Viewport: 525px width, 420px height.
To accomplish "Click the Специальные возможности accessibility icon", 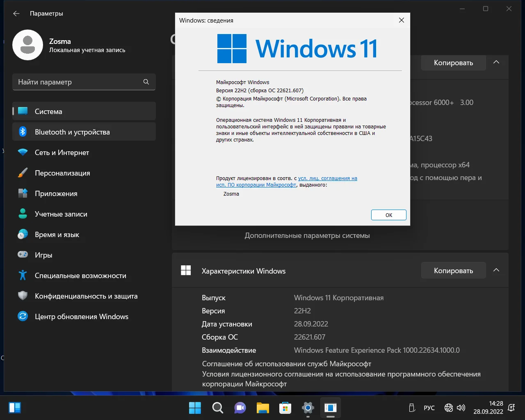I will coord(23,275).
